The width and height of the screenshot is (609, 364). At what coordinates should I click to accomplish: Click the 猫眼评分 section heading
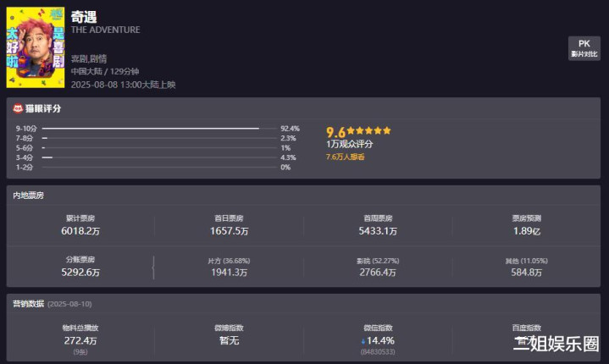click(x=43, y=108)
